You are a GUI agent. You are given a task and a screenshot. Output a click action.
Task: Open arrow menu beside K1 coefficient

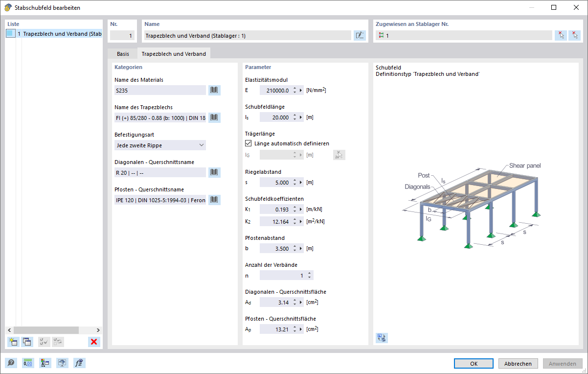(301, 209)
